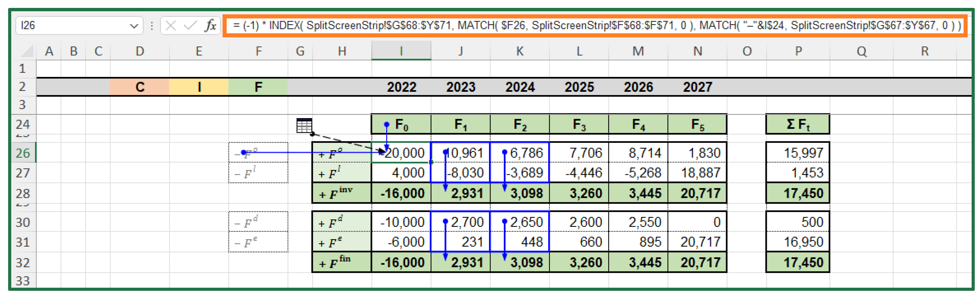
Task: Click the yellow I header cell in row 2
Action: click(x=198, y=87)
